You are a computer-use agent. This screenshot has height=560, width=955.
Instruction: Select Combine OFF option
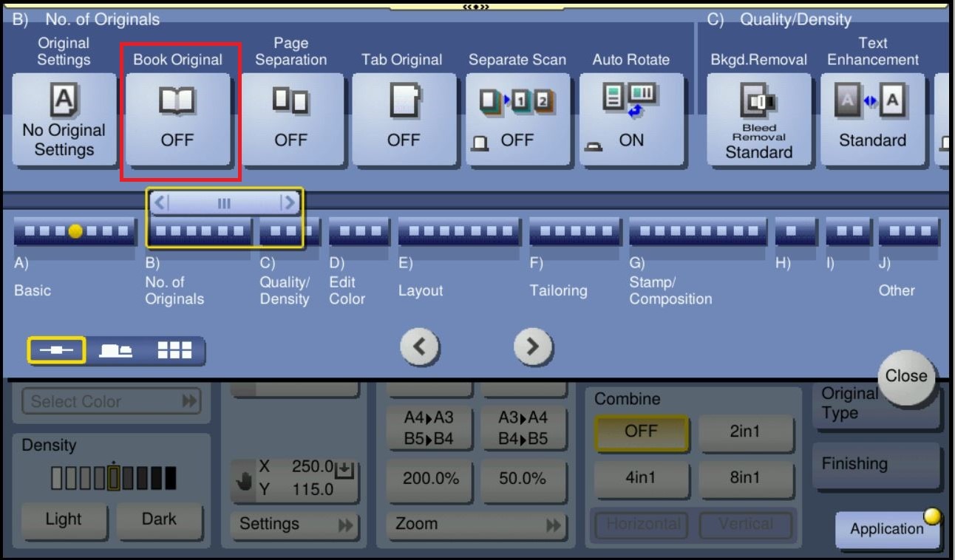pos(641,432)
